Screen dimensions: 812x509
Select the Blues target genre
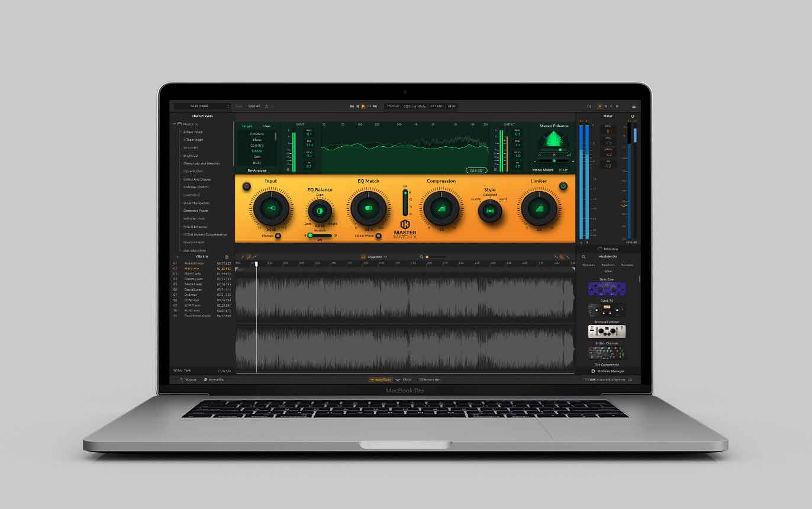257,140
